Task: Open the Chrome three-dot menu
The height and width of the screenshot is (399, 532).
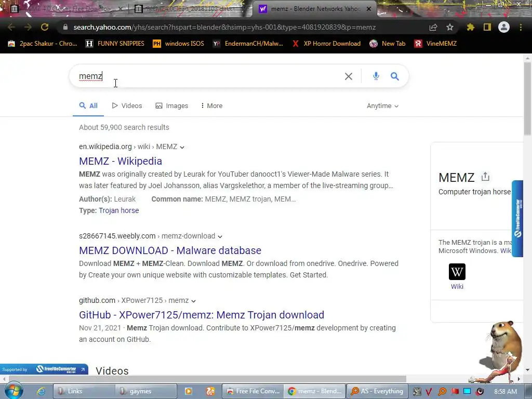Action: point(521,27)
